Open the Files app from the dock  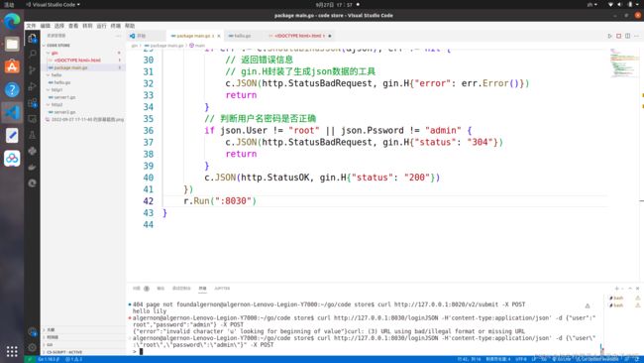(x=12, y=44)
